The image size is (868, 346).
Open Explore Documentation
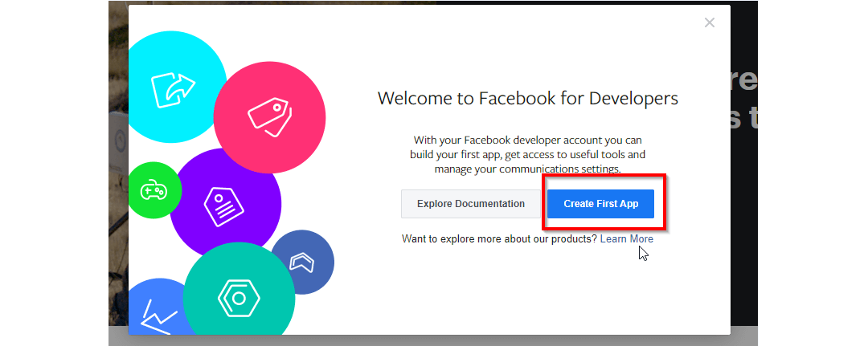[470, 204]
